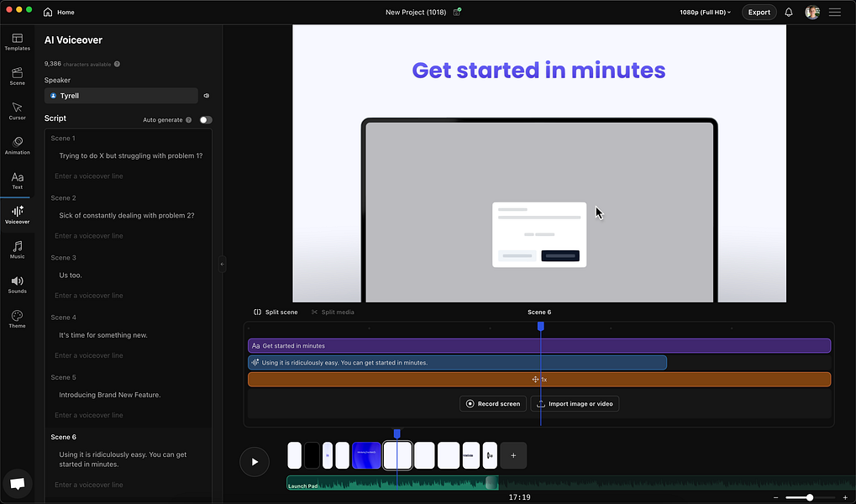Click 'Introducing Brand New Feature.' line
Screen dimensions: 856x504
click(x=110, y=395)
